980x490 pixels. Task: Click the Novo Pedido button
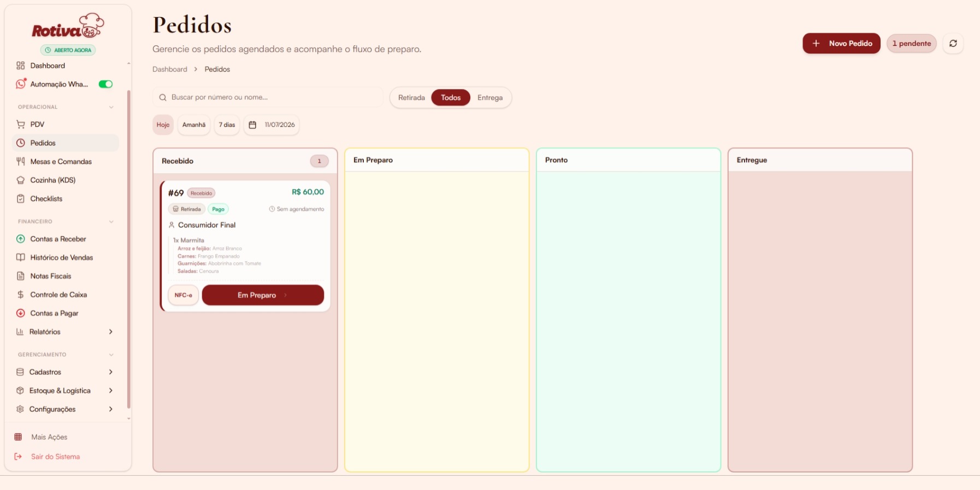[x=841, y=43]
